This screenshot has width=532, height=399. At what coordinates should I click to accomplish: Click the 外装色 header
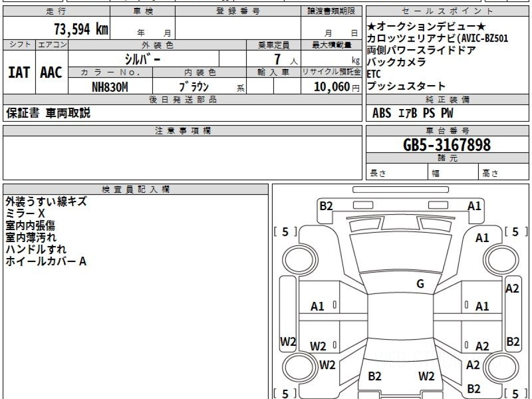point(157,45)
